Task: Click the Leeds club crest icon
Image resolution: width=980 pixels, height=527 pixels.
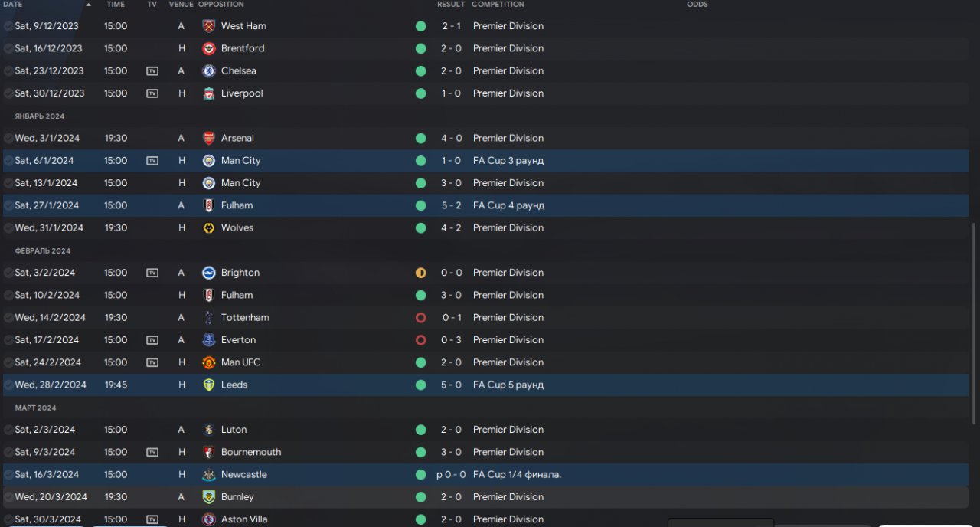Action: coord(208,385)
